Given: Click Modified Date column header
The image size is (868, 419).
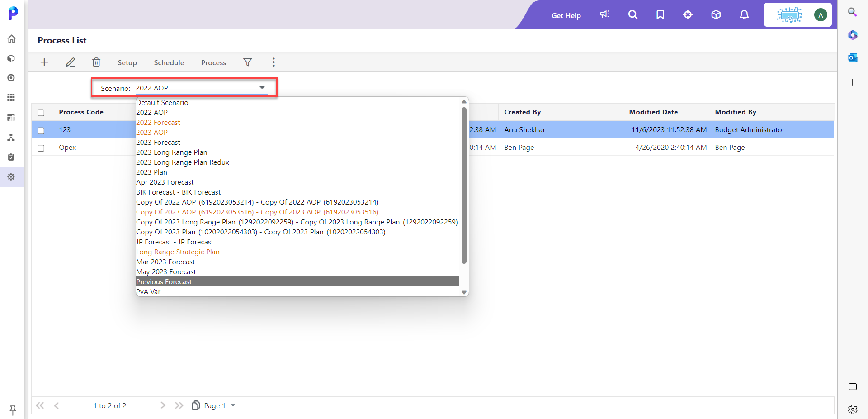Looking at the screenshot, I should pyautogui.click(x=653, y=112).
